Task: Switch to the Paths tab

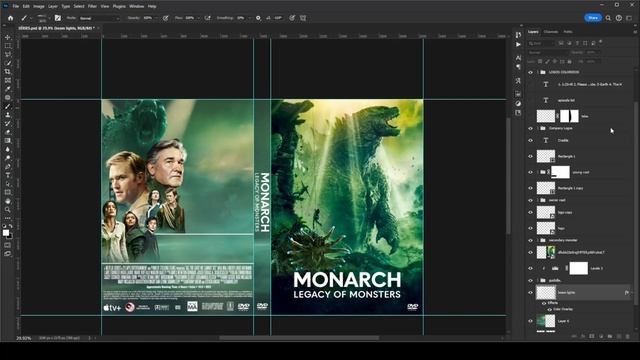Action: [x=568, y=32]
